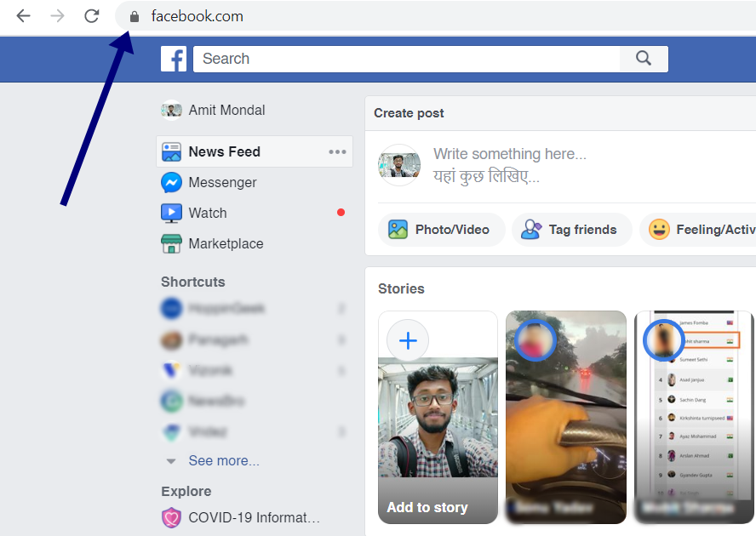
Task: Select News Feed in the sidebar
Action: pos(224,151)
